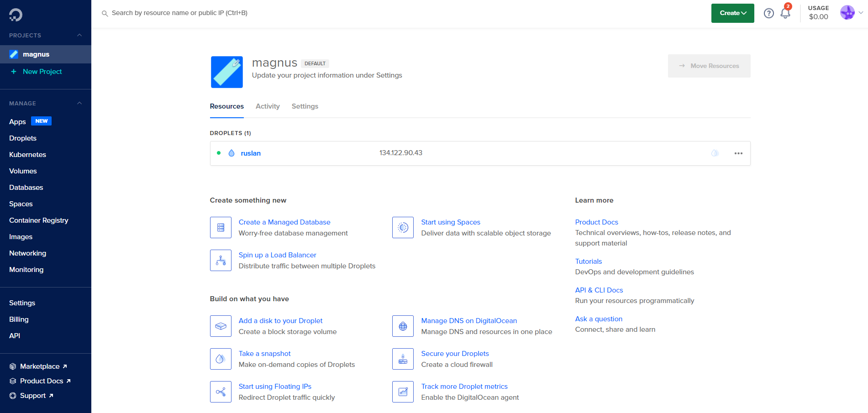
Task: Click the Ask a question link
Action: (599, 319)
